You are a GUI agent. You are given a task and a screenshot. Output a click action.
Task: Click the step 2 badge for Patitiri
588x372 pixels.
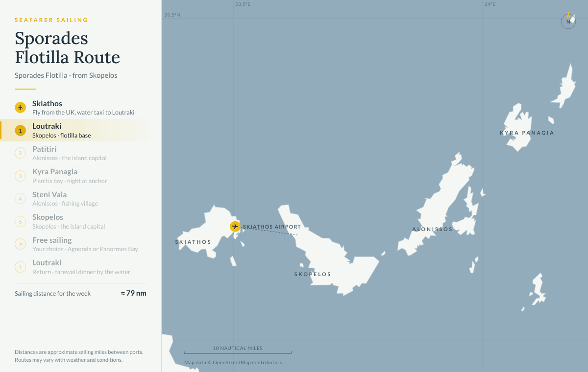[20, 153]
